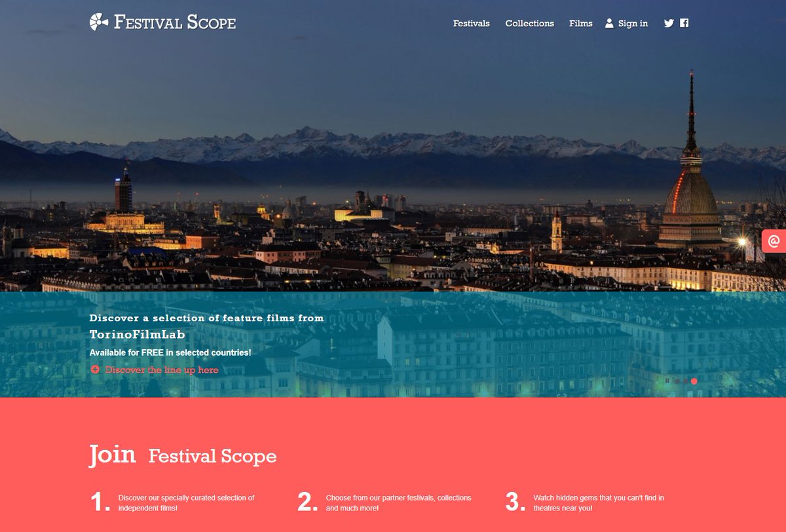Show the second carousel slide
The width and height of the screenshot is (786, 532).
[686, 381]
